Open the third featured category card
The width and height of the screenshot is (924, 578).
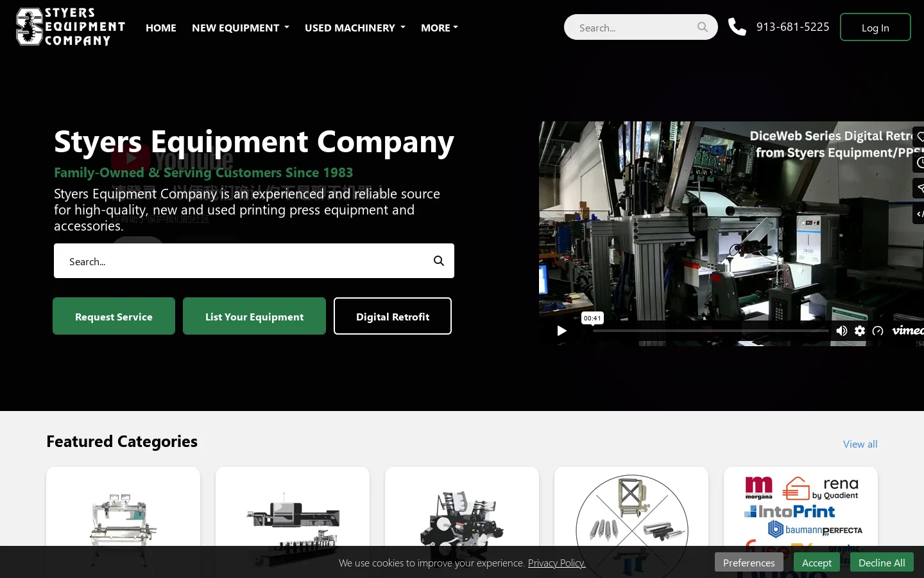click(462, 522)
